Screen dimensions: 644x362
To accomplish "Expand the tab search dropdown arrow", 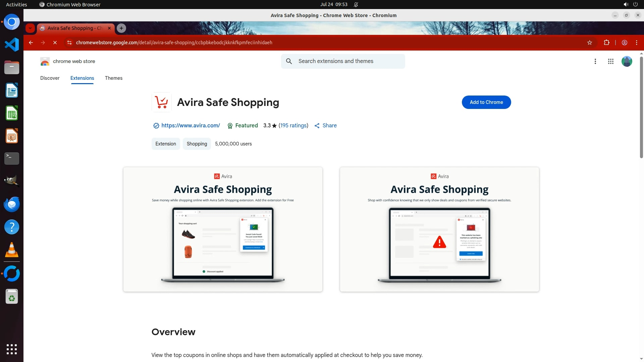I will (x=30, y=28).
